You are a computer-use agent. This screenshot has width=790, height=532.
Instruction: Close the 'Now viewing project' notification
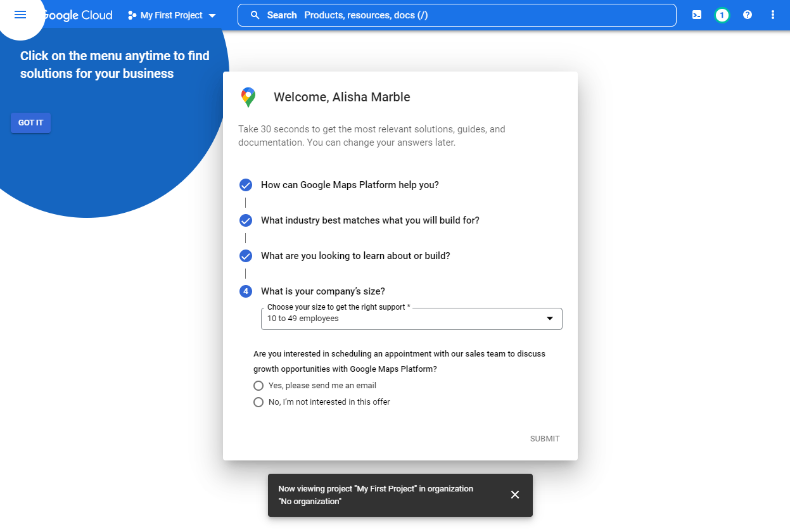pos(515,495)
